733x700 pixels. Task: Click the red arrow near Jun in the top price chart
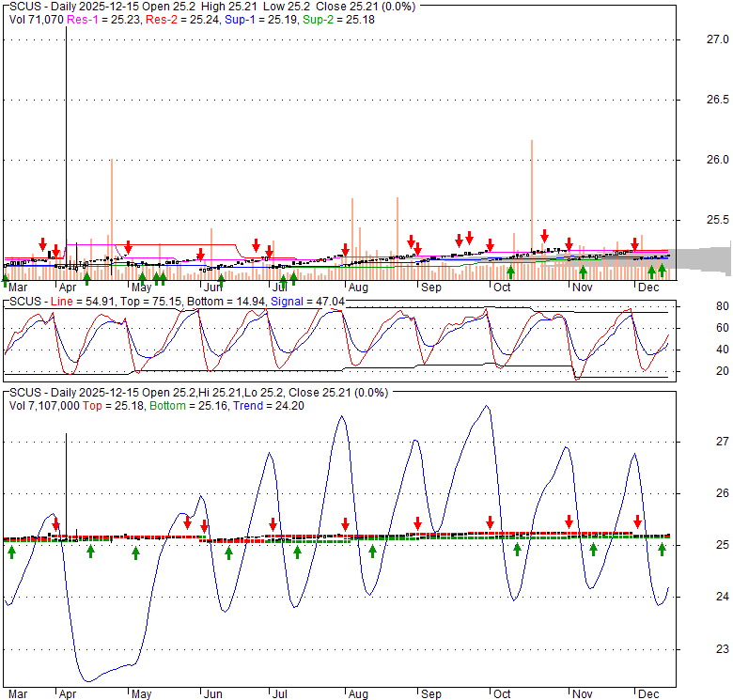200,254
